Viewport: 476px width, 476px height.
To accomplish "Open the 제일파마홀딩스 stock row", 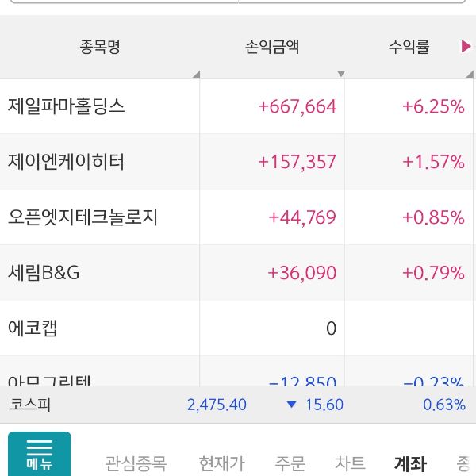I will (x=67, y=106).
